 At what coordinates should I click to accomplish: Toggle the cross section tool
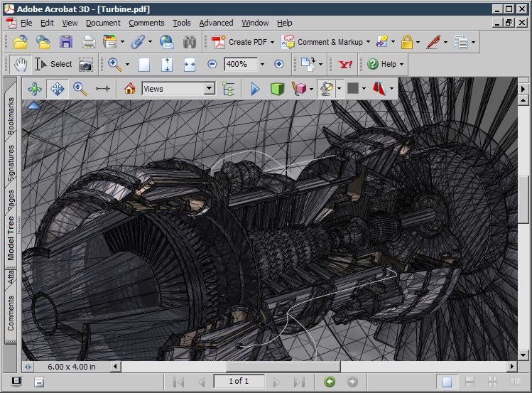[379, 89]
